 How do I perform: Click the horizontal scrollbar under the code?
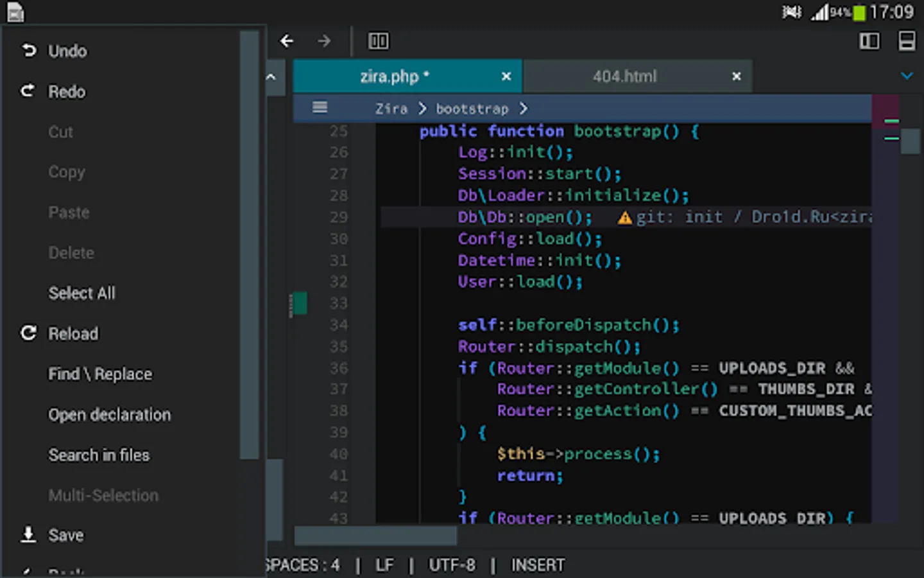click(375, 535)
